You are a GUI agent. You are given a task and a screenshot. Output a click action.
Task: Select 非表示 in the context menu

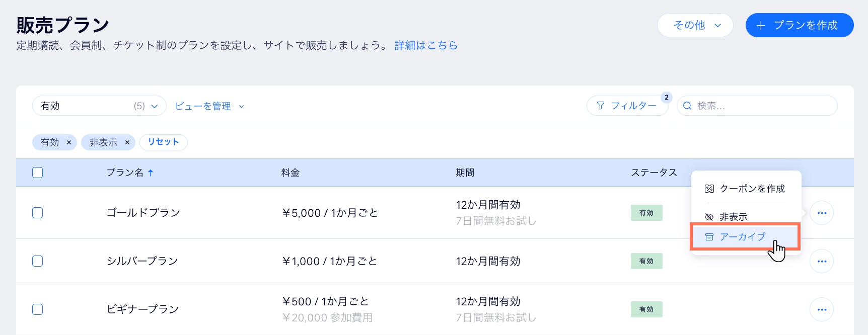(733, 217)
